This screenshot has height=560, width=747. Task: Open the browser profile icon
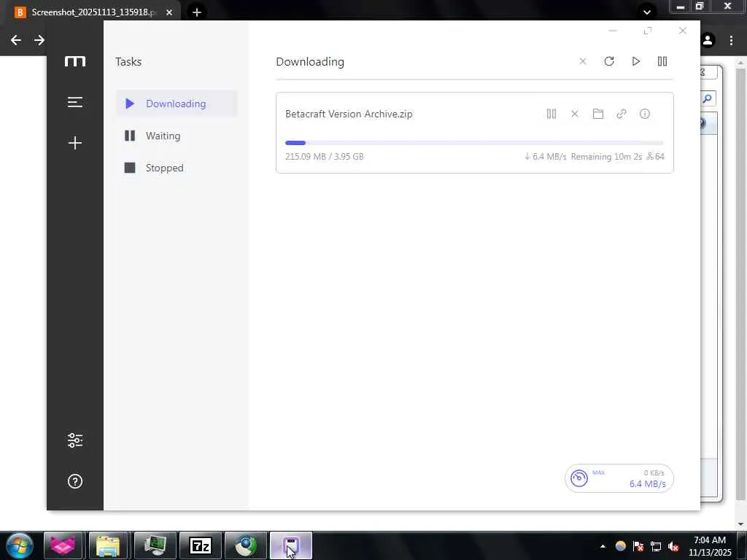[x=708, y=41]
